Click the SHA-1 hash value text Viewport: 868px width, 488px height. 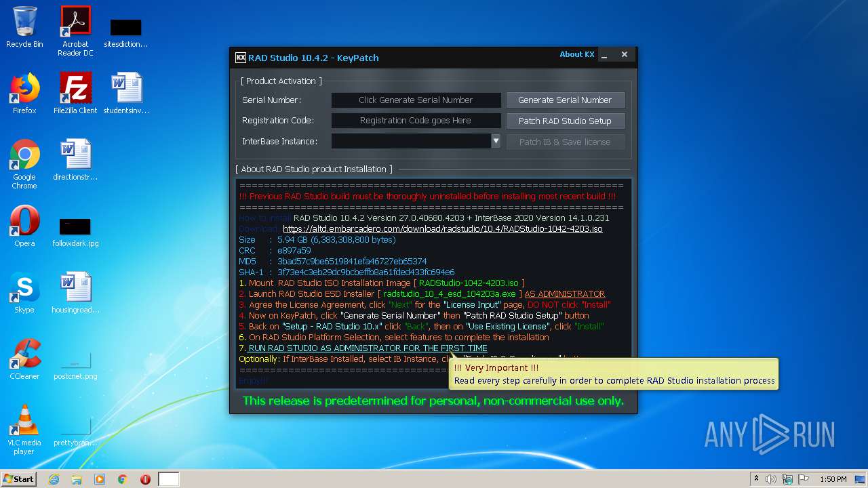(366, 272)
